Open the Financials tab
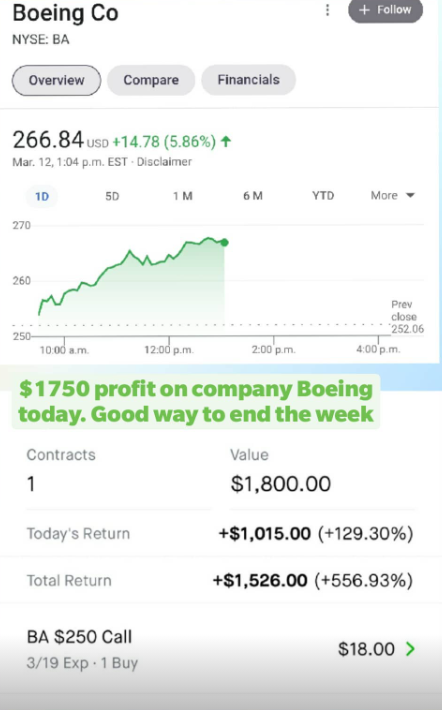This screenshot has width=442, height=710. tap(249, 80)
